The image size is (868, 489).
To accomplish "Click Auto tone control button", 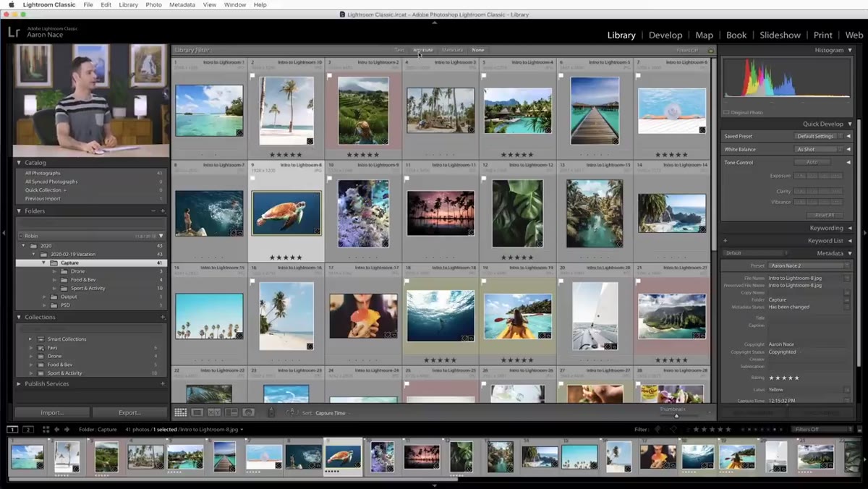I will (812, 162).
